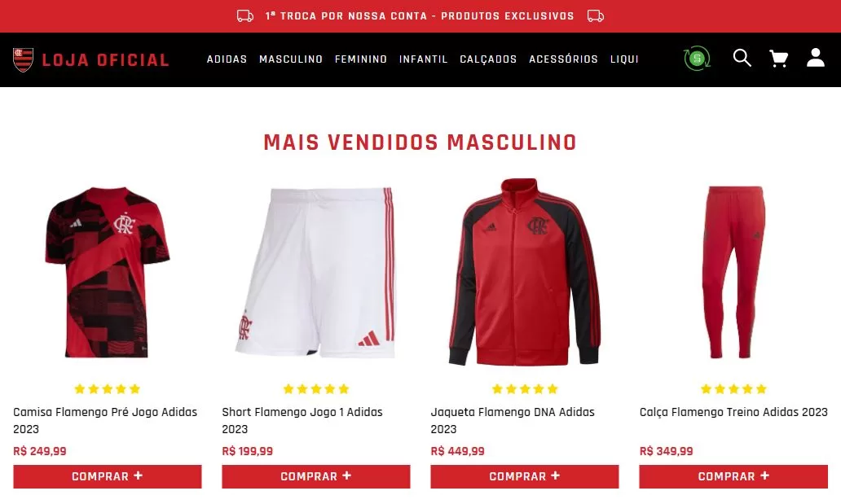Image resolution: width=841 pixels, height=504 pixels.
Task: Click the LOJA OFICIAL title
Action: coord(106,59)
